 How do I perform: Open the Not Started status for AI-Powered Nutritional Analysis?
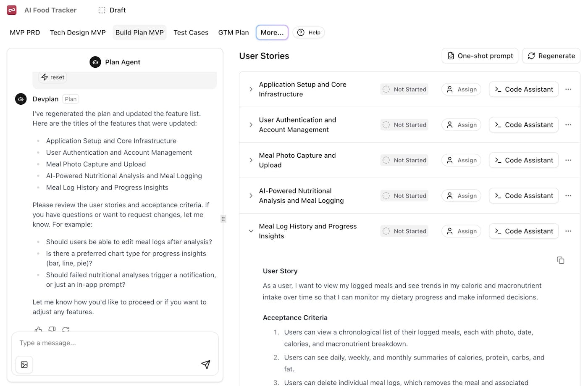tap(404, 196)
